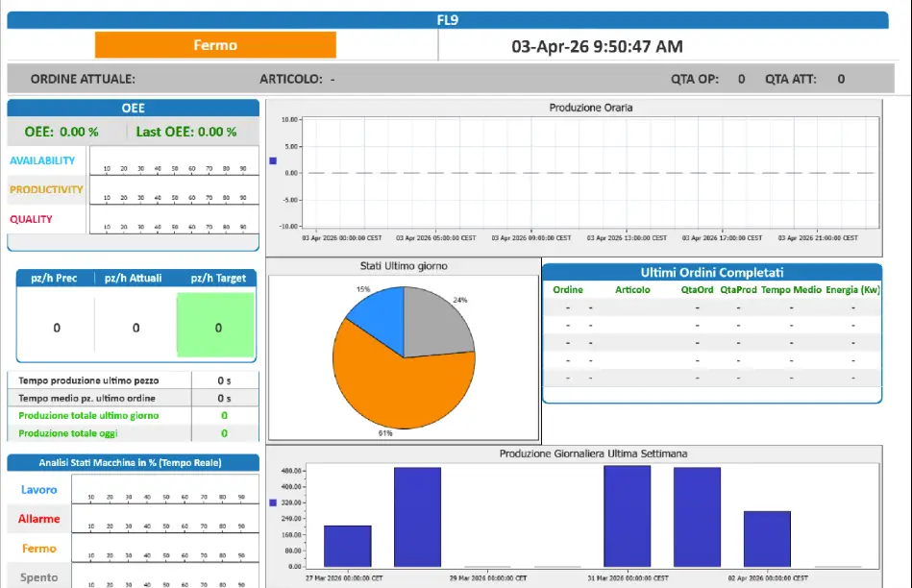This screenshot has width=912, height=588.
Task: Select the Lavoro state label
Action: click(39, 490)
